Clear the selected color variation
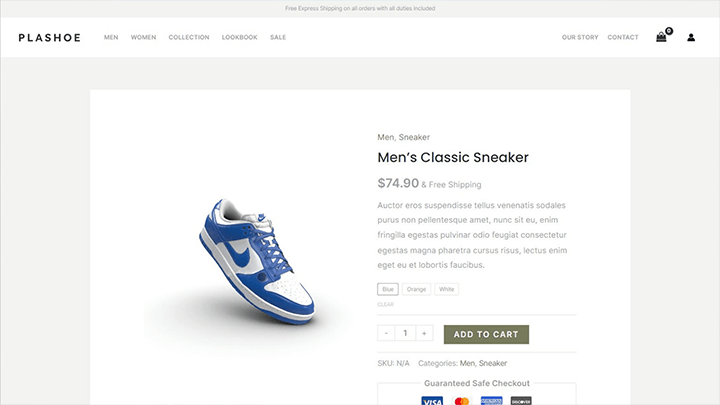Image resolution: width=720 pixels, height=405 pixels. [x=385, y=304]
